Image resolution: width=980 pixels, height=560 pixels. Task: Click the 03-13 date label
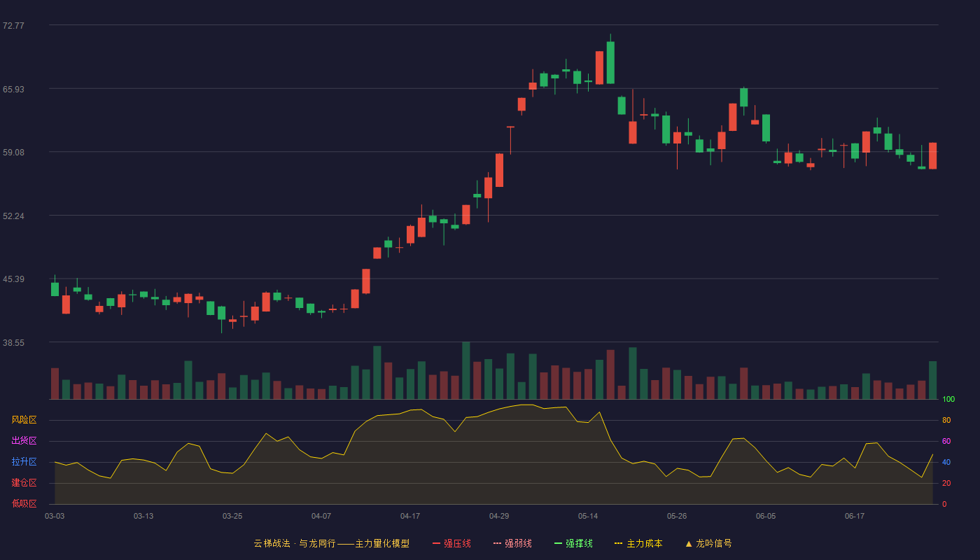143,516
